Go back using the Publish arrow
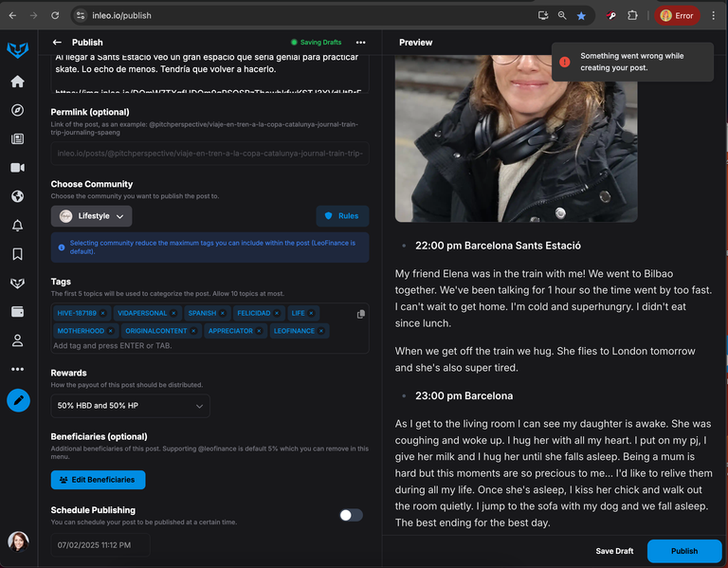 click(57, 43)
